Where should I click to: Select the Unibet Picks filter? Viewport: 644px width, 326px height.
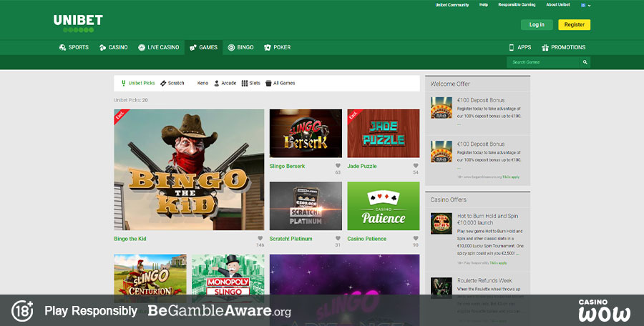138,83
